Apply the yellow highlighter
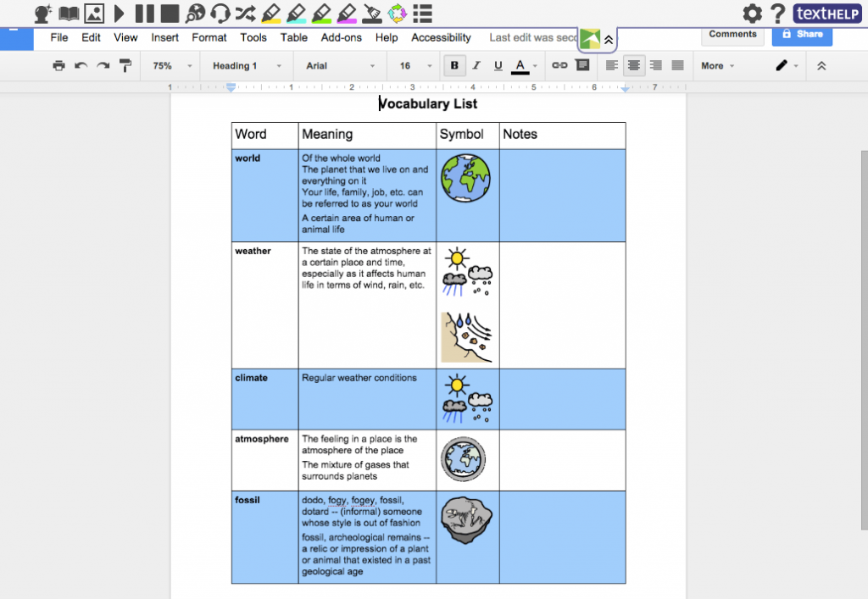The image size is (868, 599). click(270, 14)
